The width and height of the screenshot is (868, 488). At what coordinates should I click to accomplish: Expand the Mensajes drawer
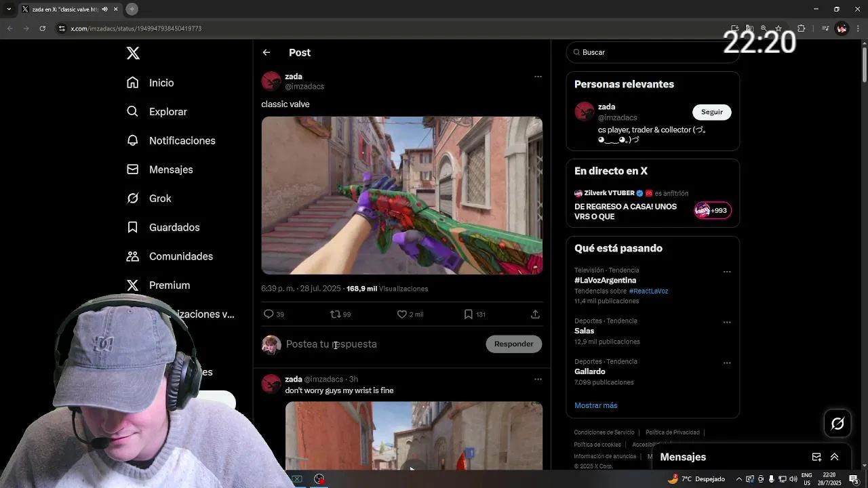click(835, 457)
